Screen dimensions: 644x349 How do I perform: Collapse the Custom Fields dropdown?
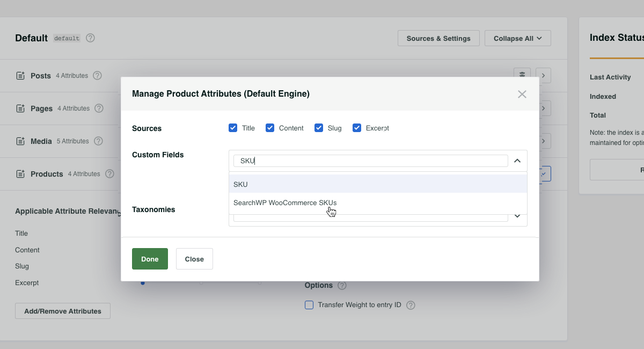tap(517, 161)
